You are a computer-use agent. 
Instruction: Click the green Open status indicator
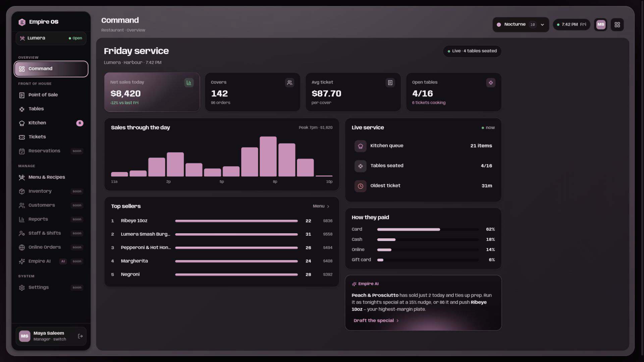75,38
